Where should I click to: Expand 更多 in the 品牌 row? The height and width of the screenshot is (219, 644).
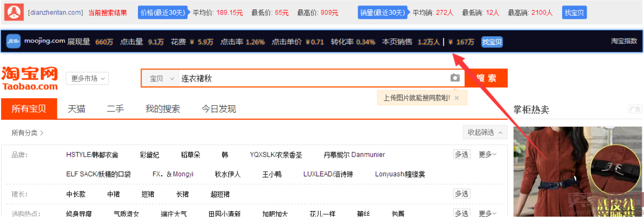tap(487, 155)
